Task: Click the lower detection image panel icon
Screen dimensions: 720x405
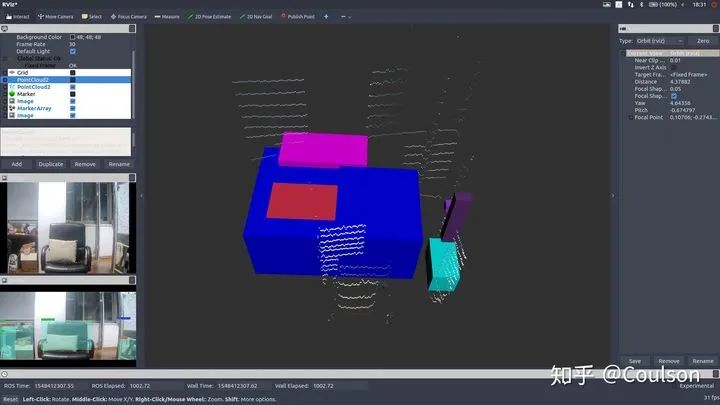Action: 4,280
